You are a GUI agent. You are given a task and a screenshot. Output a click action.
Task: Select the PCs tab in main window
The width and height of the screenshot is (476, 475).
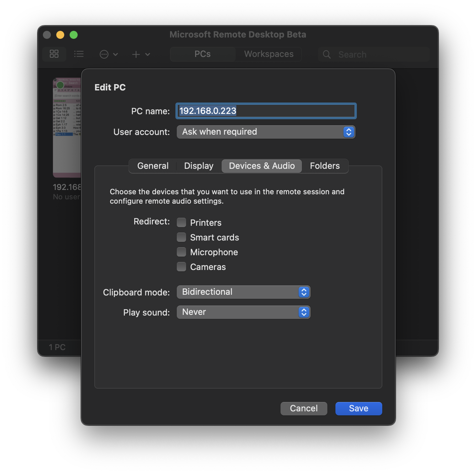tap(203, 54)
